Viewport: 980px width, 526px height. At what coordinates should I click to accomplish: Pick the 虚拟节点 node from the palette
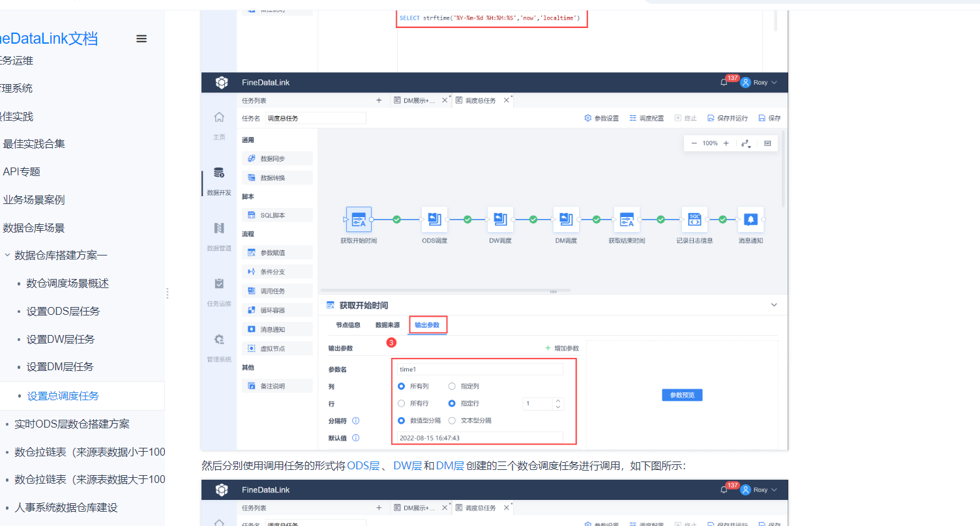click(x=277, y=349)
